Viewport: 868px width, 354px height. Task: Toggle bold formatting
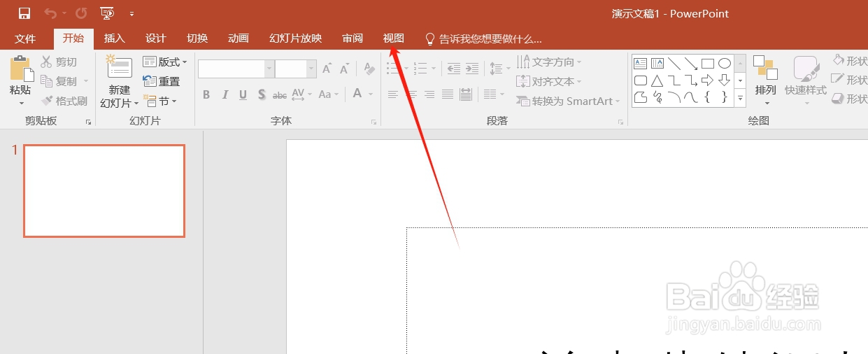(206, 94)
